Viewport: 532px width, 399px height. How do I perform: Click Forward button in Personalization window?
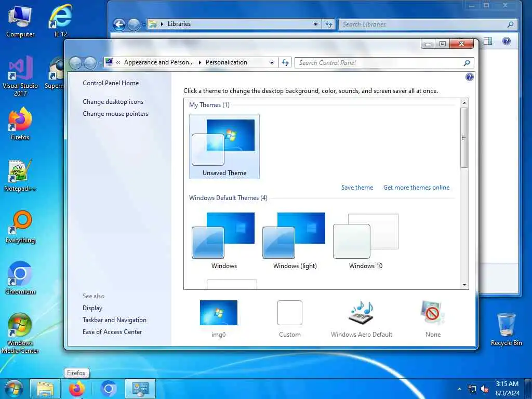click(90, 63)
